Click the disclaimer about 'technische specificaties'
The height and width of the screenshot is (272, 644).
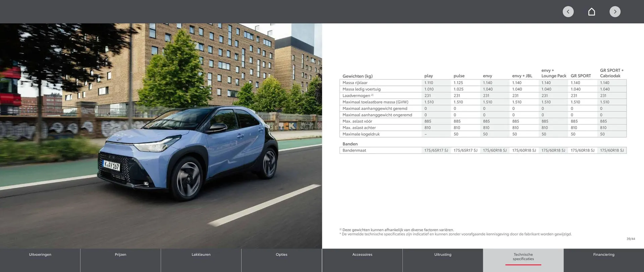pyautogui.click(x=455, y=234)
